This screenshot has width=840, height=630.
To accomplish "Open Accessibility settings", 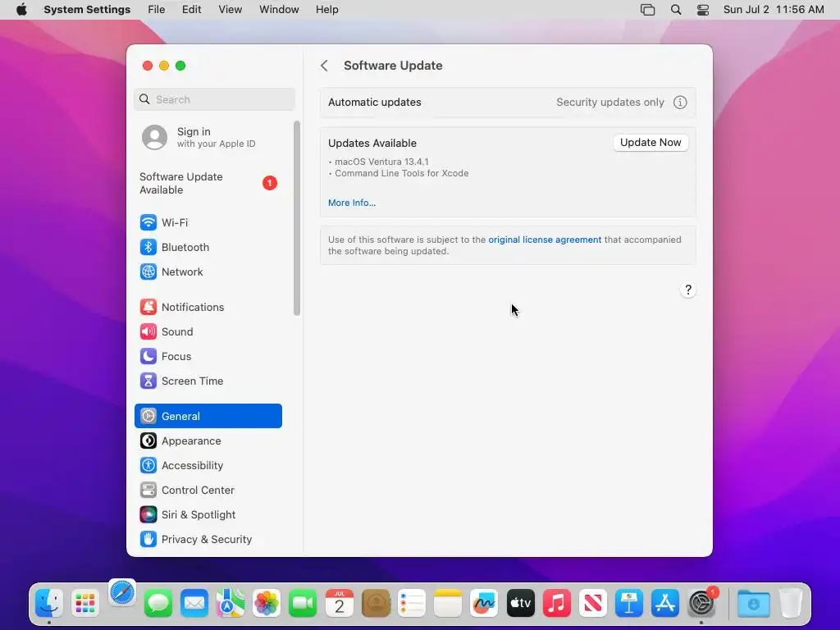I will pos(208,466).
